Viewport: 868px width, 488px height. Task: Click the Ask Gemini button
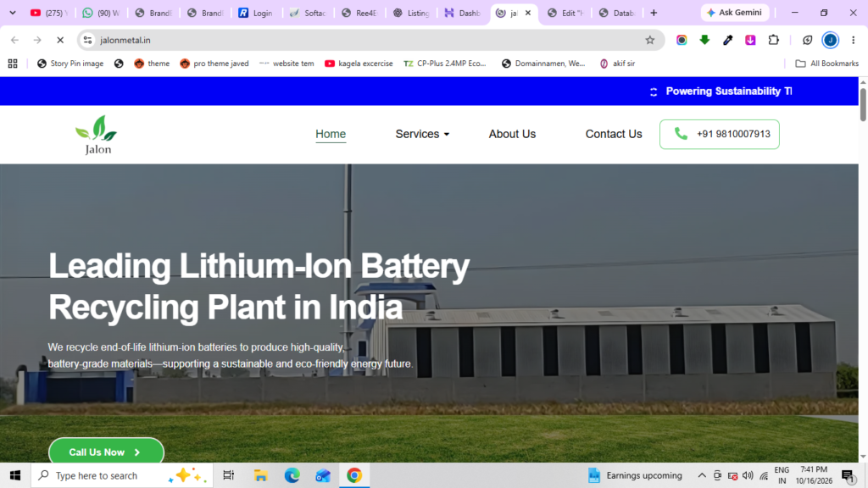(735, 13)
